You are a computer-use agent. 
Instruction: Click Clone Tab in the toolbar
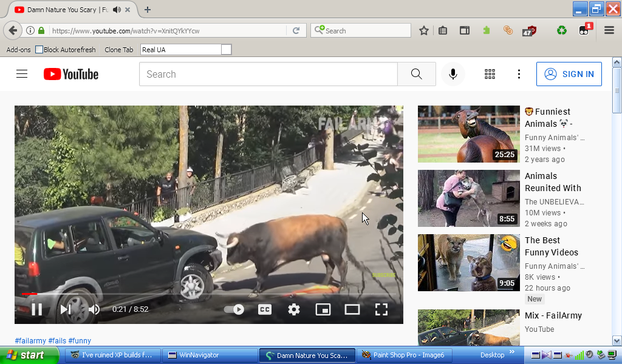point(118,50)
